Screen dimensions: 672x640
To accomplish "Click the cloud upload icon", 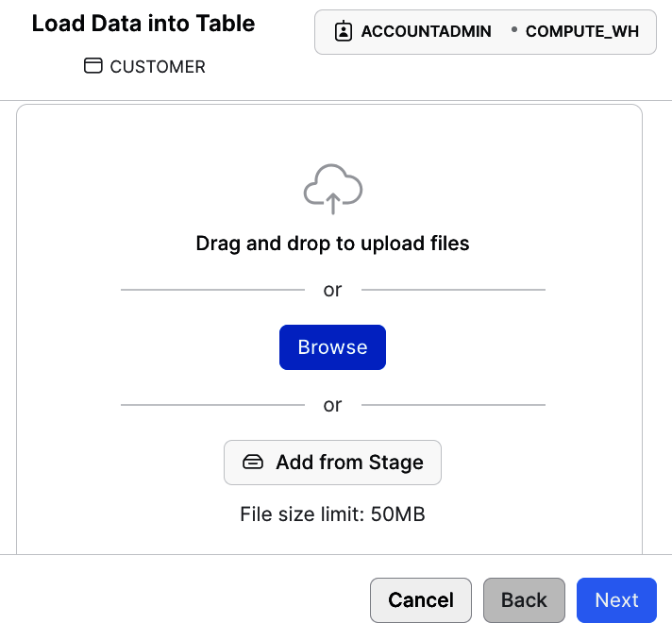I will [x=332, y=189].
